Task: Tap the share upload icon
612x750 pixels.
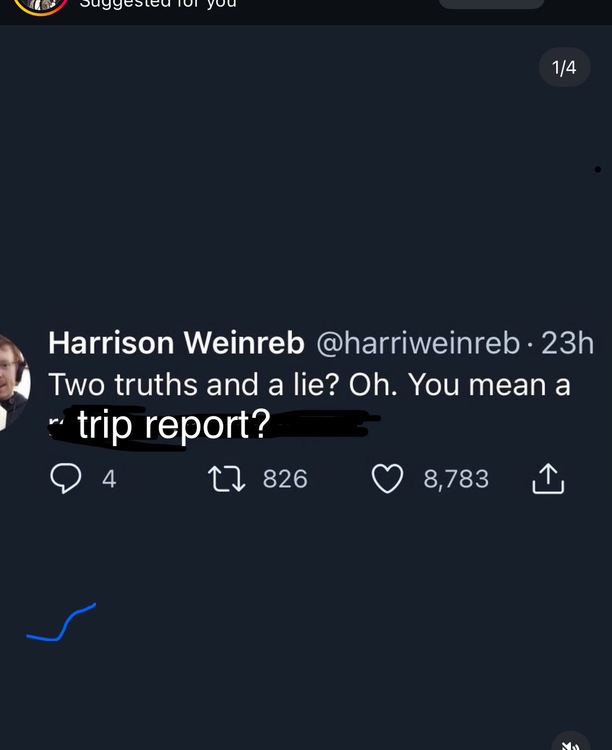Action: [548, 481]
